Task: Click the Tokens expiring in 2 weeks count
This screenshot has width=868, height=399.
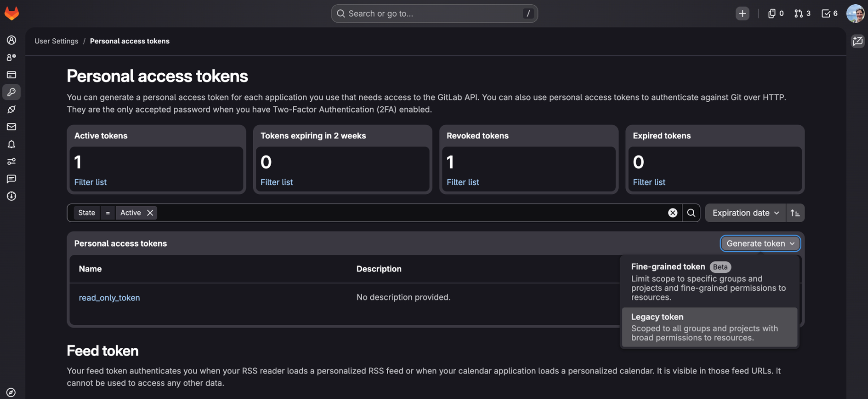Action: pyautogui.click(x=266, y=162)
